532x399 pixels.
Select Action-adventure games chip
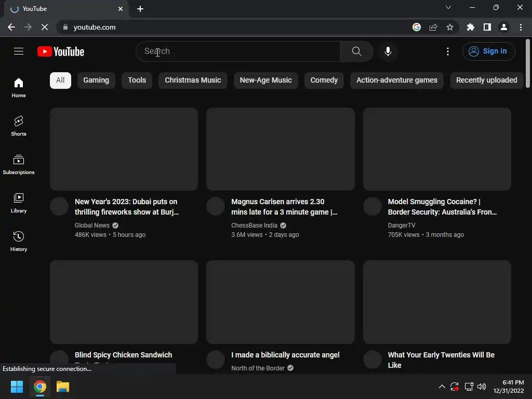pyautogui.click(x=396, y=81)
